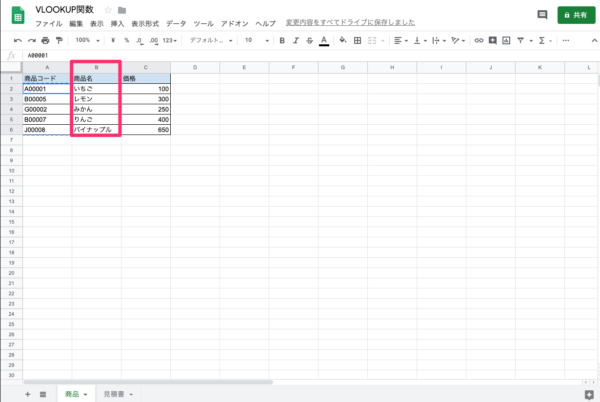
Task: Format as currency with yen icon
Action: coord(113,40)
